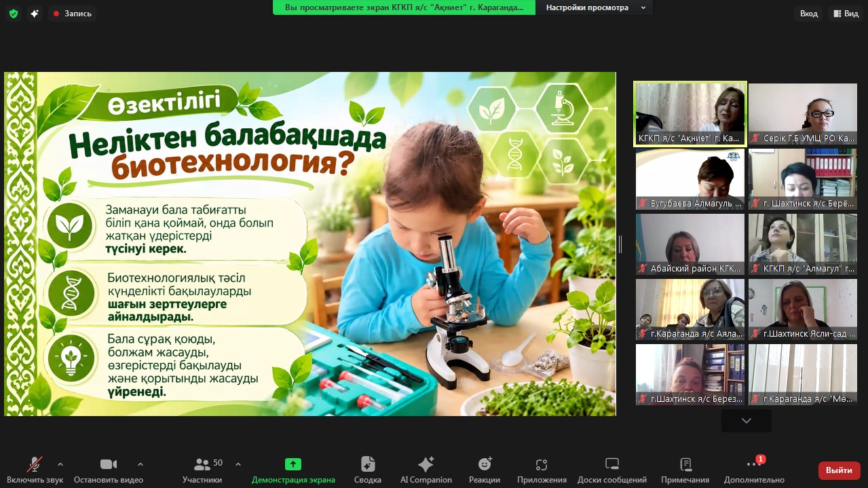Viewport: 868px width, 488px height.
Task: Open Реакции reactions menu
Action: pos(485,470)
